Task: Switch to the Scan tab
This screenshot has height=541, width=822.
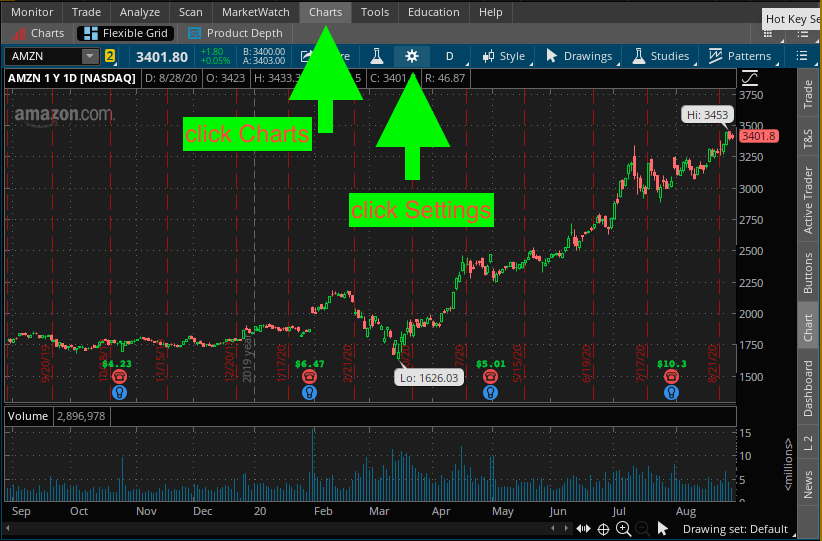Action: 190,12
